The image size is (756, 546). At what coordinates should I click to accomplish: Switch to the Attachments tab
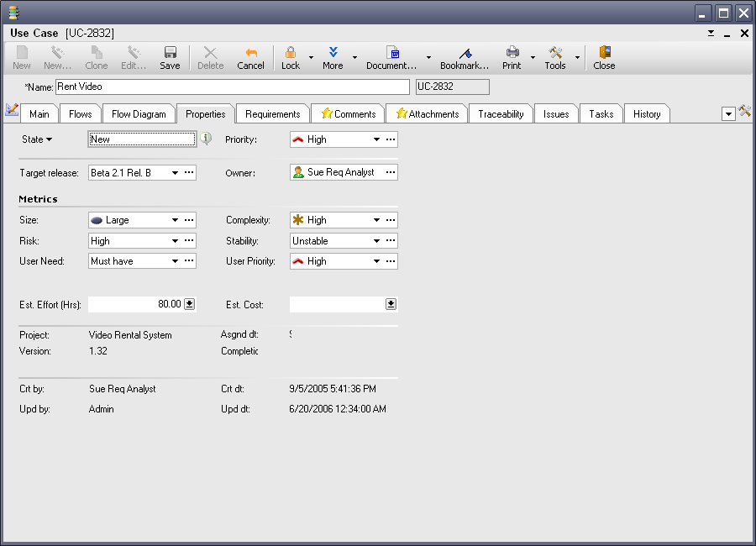[x=428, y=114]
